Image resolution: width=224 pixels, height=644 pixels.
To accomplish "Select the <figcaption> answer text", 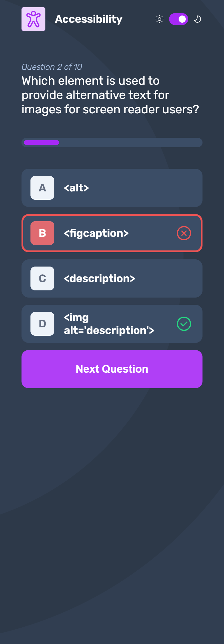I will 96,233.
